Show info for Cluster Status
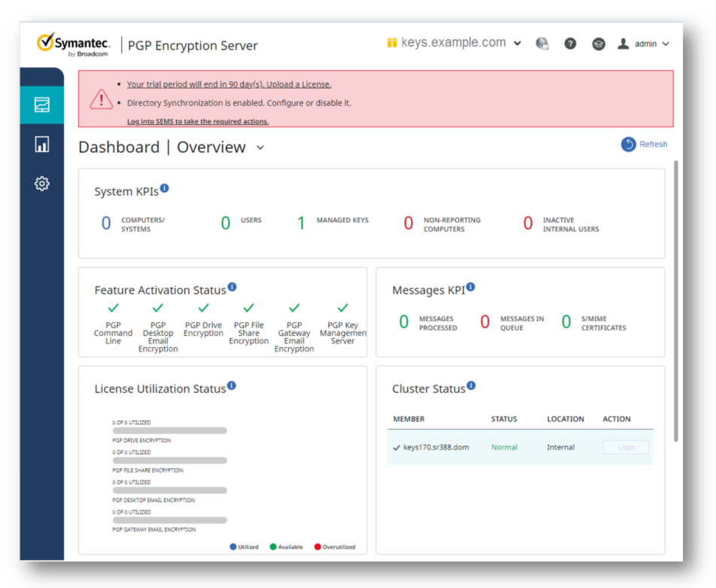Viewport: 716px width, 588px height. point(471,385)
